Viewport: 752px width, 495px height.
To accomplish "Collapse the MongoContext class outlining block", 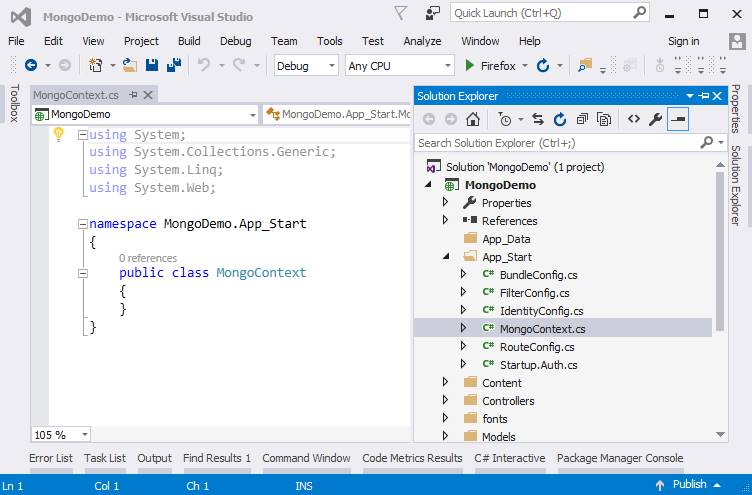I will (82, 273).
